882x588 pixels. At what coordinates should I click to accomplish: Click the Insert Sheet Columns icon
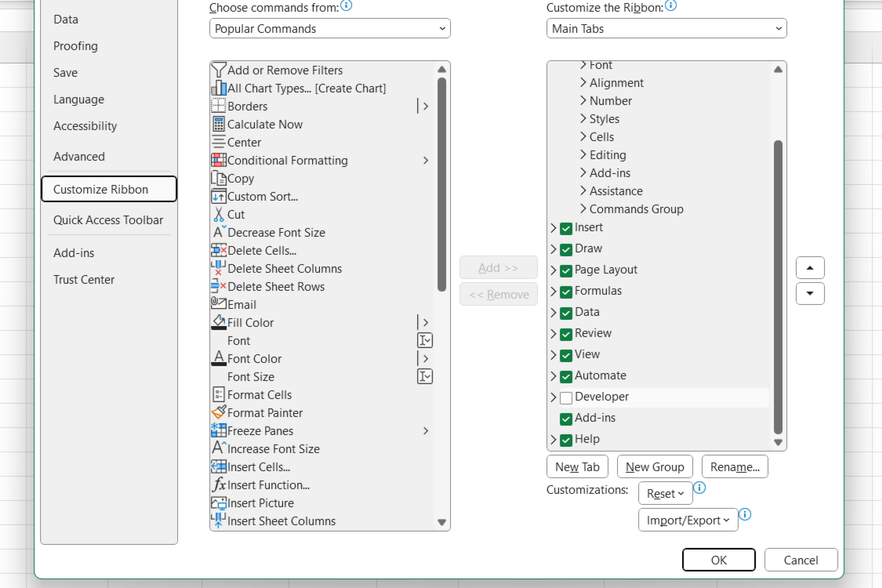coord(218,521)
